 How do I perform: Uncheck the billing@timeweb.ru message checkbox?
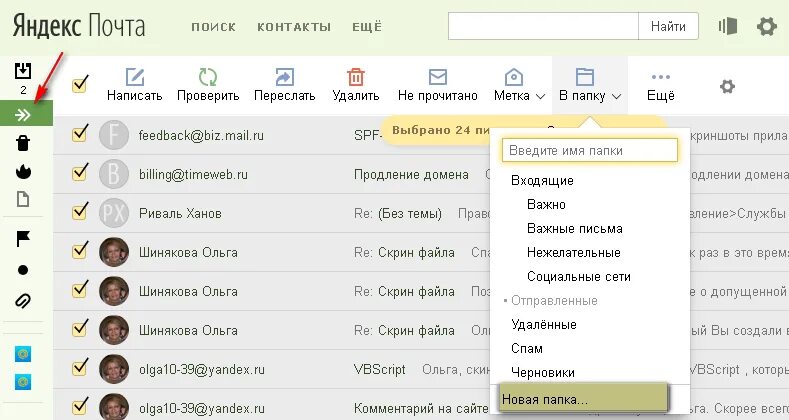[80, 172]
